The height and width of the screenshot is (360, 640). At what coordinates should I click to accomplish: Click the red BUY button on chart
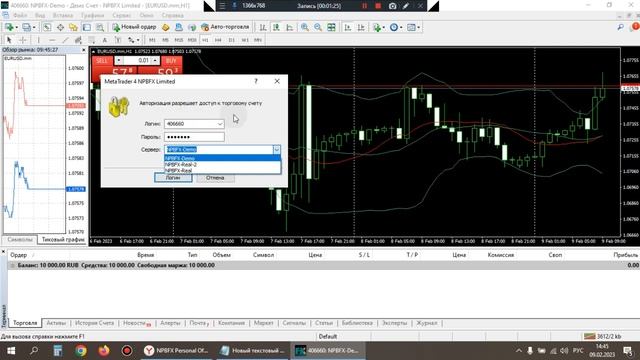tap(171, 61)
